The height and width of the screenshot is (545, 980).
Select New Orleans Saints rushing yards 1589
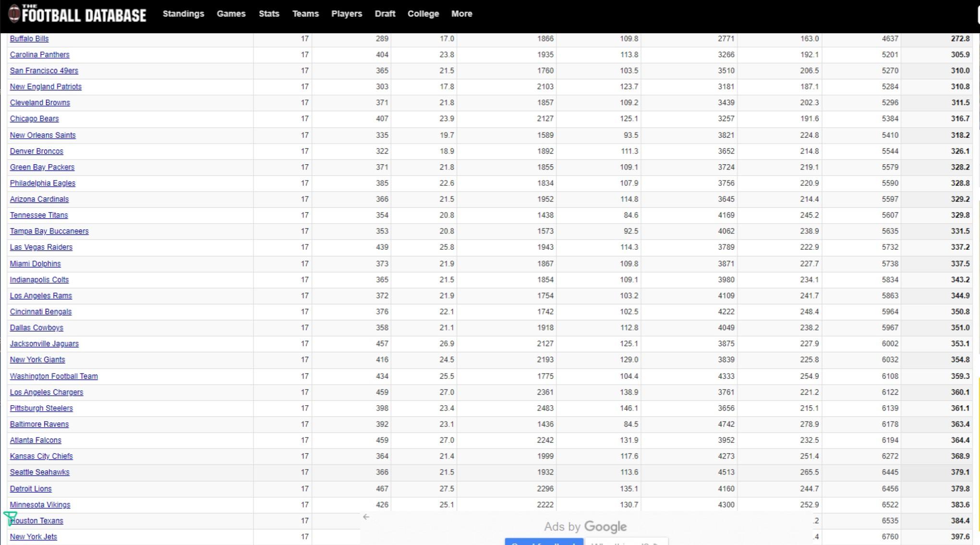[x=545, y=135]
